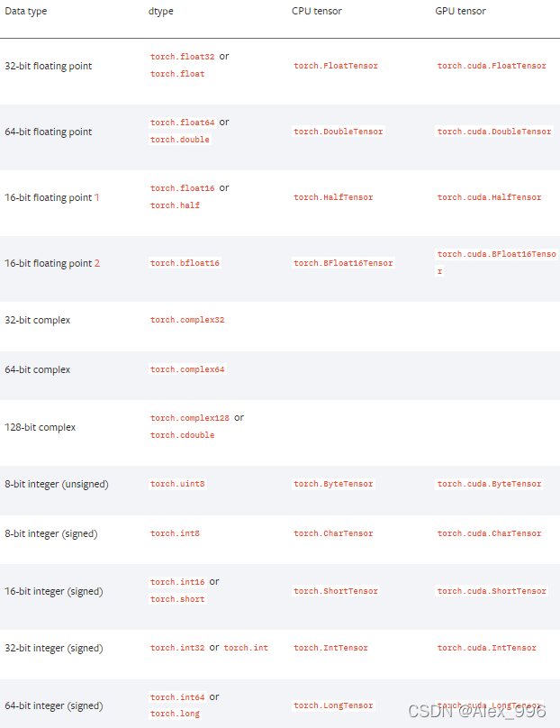
Task: Click torch.cuda.IntTensor cell
Action: pos(487,648)
